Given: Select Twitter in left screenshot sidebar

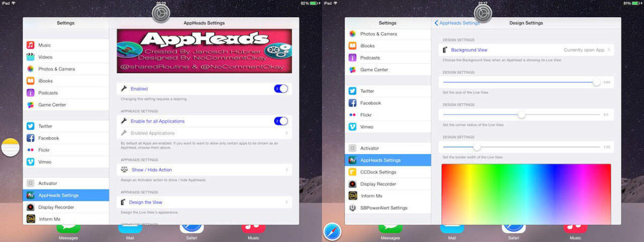Looking at the screenshot, I should (65, 126).
